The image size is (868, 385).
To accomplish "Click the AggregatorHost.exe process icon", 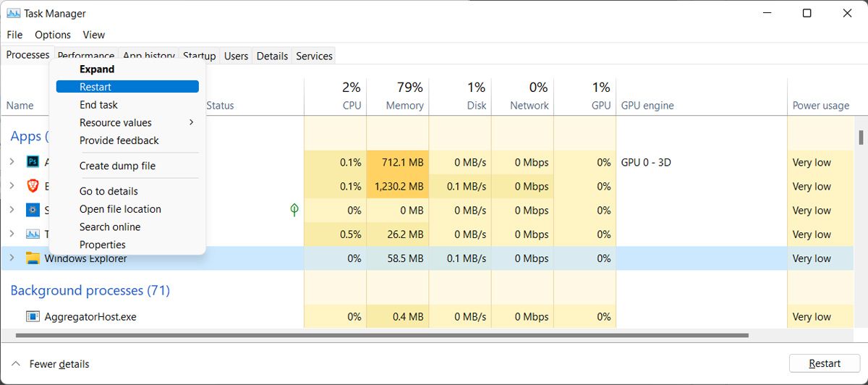I will (x=33, y=316).
